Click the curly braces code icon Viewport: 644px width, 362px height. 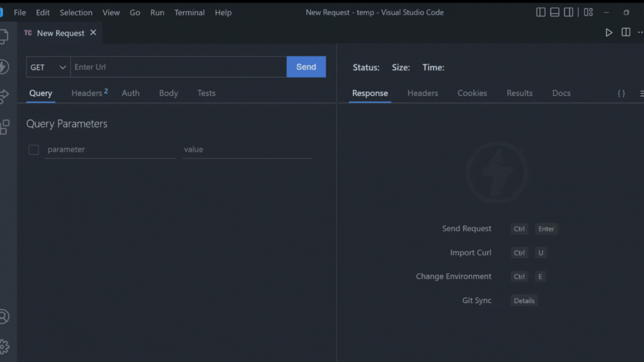621,93
